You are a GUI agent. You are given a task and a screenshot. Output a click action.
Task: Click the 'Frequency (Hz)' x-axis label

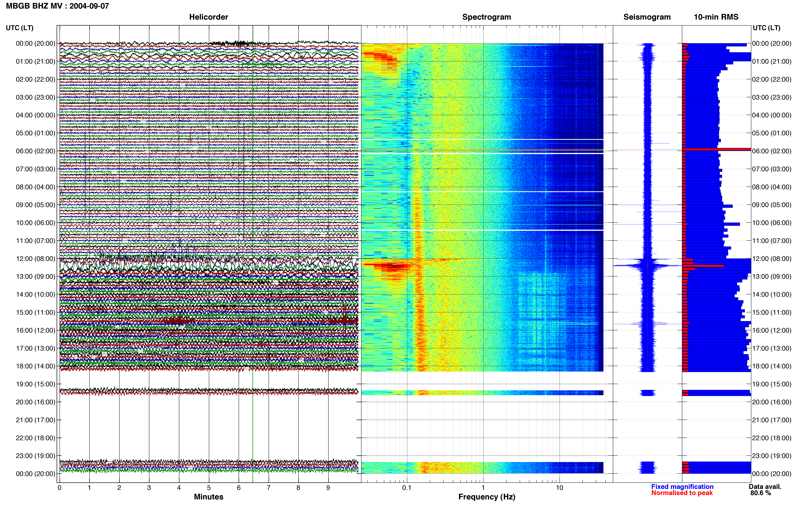click(487, 497)
